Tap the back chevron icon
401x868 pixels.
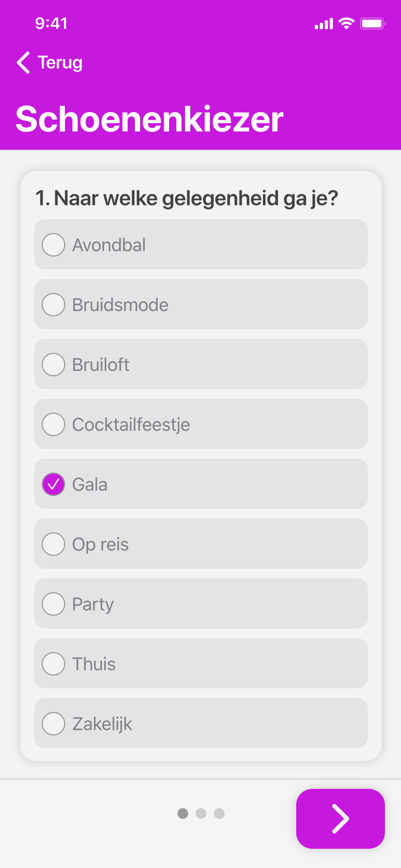click(x=24, y=63)
